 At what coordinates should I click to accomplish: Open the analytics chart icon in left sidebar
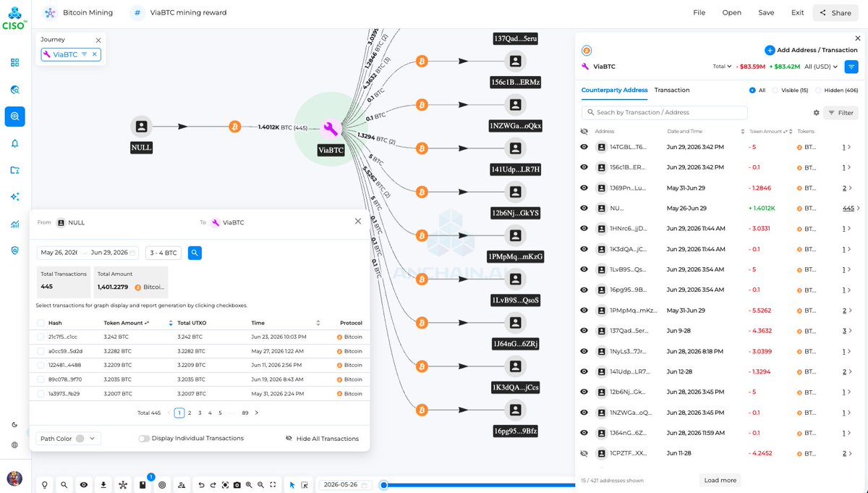click(x=15, y=224)
